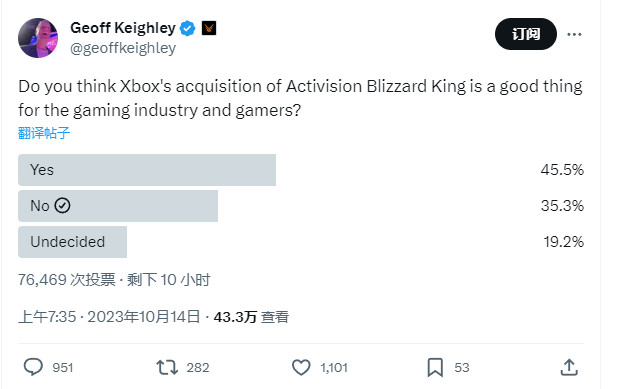Screen dimensions: 624x389
Task: Click the post timestamp 上午7:35 · 2023年10月14日
Action: click(109, 317)
